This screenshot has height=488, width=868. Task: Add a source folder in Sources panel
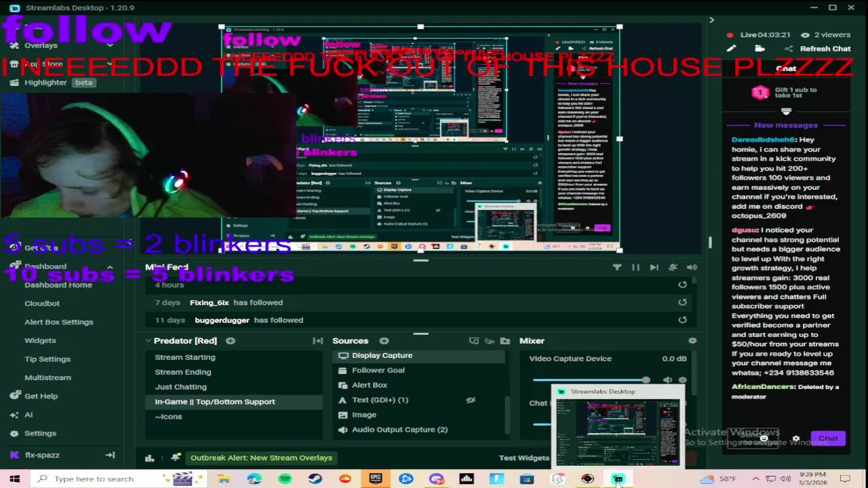tap(505, 341)
